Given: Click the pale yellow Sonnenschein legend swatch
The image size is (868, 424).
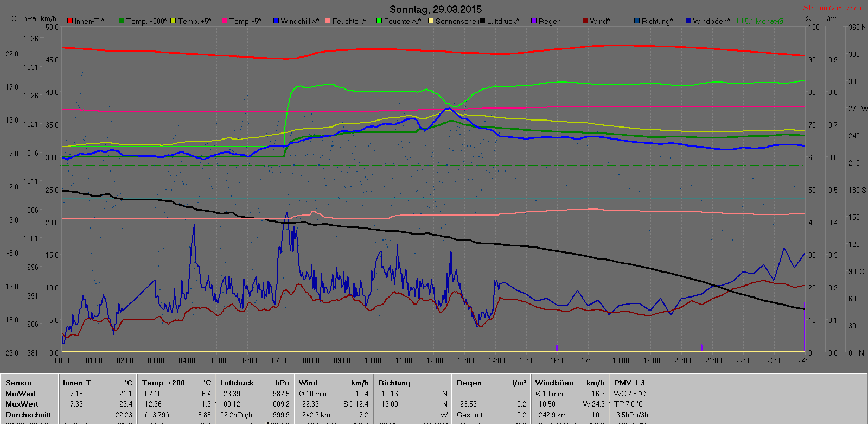Looking at the screenshot, I should click(431, 21).
